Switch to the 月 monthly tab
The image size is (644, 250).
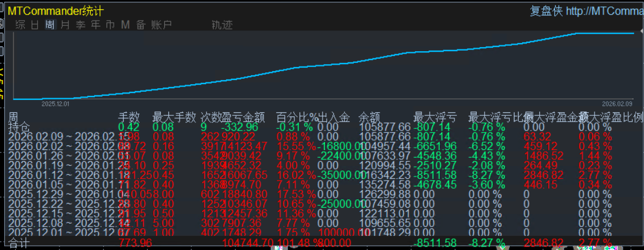(x=65, y=25)
